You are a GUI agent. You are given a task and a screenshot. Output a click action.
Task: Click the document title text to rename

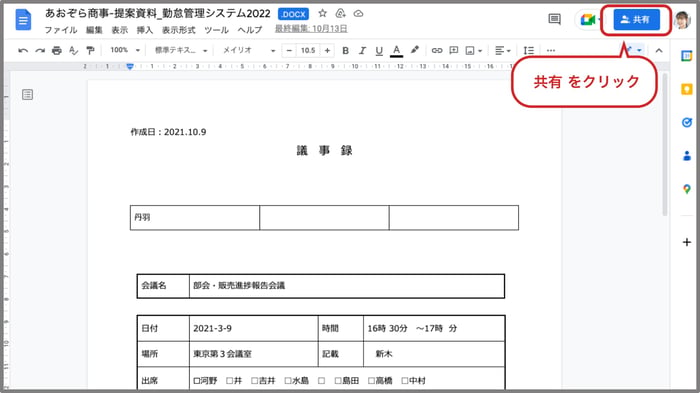pyautogui.click(x=158, y=13)
